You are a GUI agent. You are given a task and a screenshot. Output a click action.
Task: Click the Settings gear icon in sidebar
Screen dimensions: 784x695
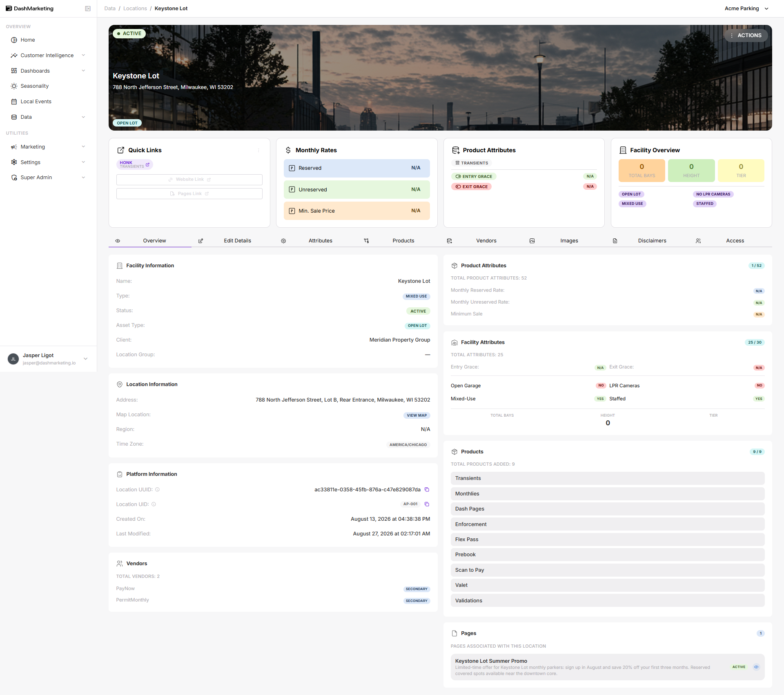(x=14, y=162)
